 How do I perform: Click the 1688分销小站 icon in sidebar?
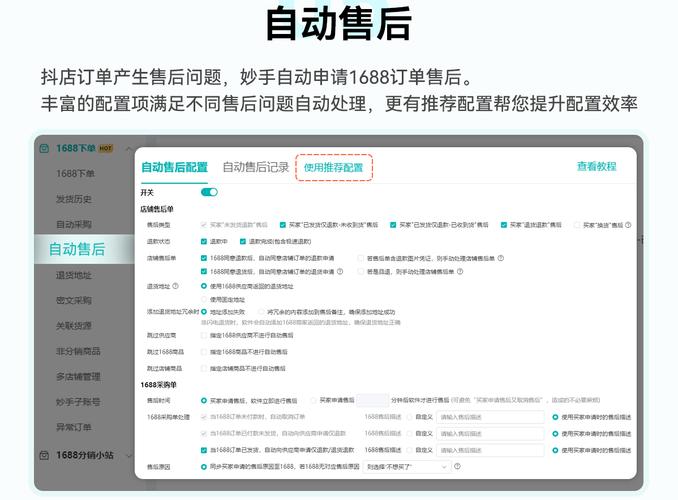pos(44,455)
